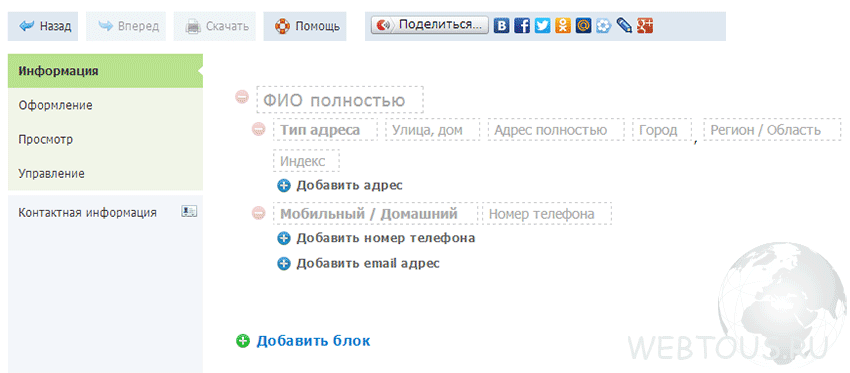Open the Поделиться... share button
Viewport: 850px width, 373px height.
click(x=430, y=25)
